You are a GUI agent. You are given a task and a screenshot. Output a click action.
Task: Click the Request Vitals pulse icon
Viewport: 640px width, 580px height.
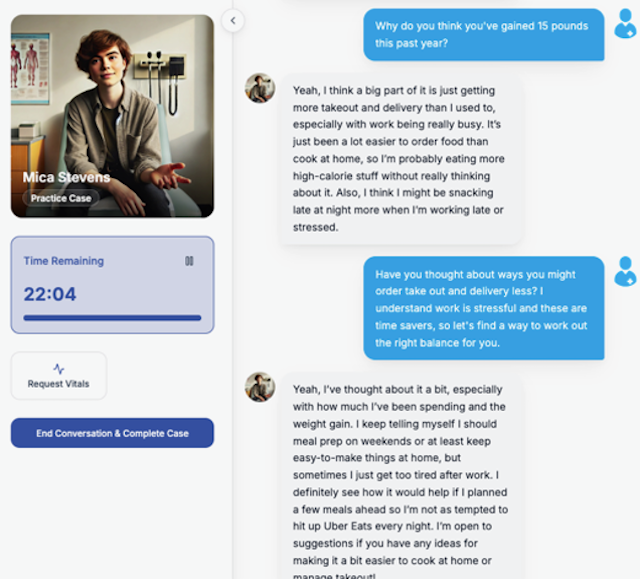[x=59, y=369]
